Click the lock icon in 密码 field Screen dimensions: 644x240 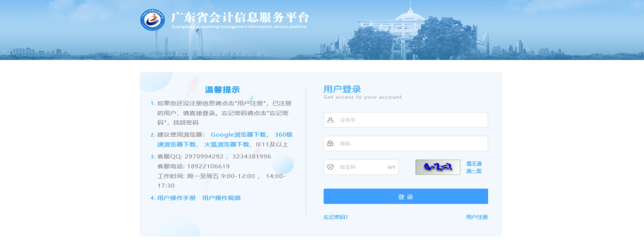[x=331, y=143]
